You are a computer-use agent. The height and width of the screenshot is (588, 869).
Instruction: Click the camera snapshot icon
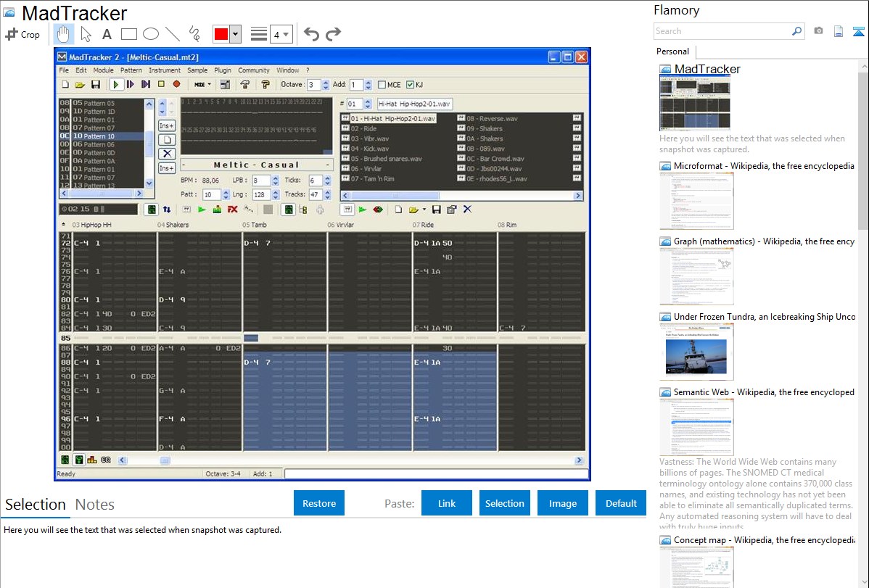(818, 31)
